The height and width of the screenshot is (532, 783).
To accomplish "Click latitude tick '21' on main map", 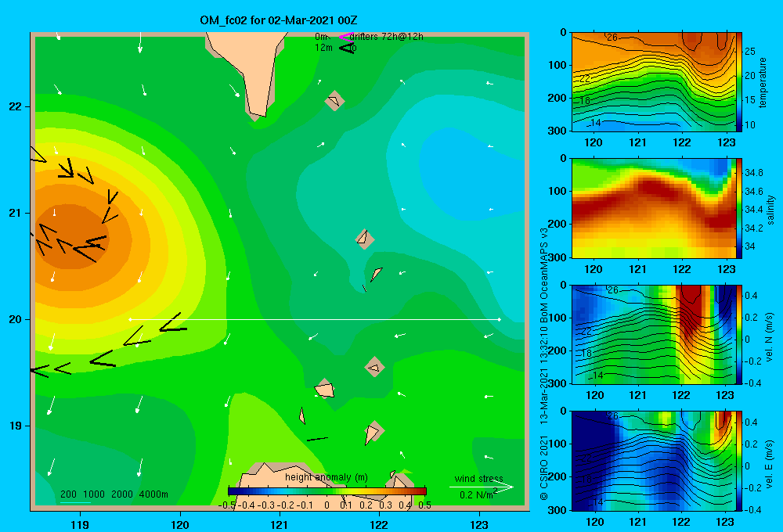I will [15, 213].
